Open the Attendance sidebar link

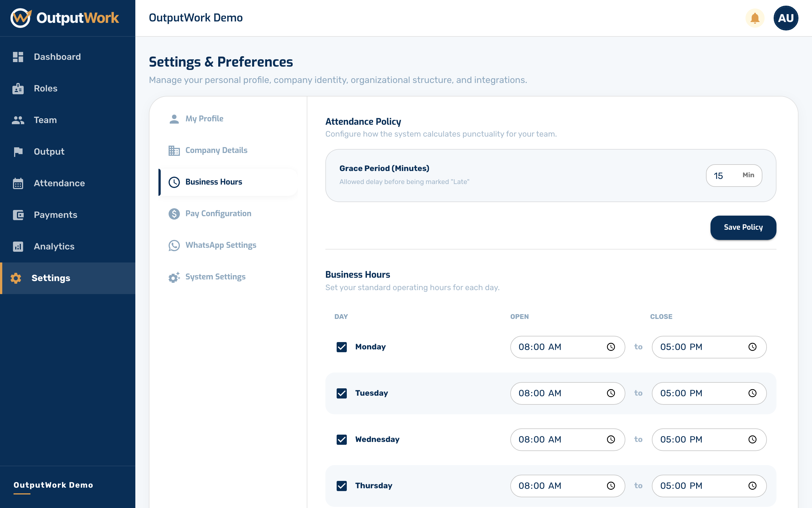point(68,183)
